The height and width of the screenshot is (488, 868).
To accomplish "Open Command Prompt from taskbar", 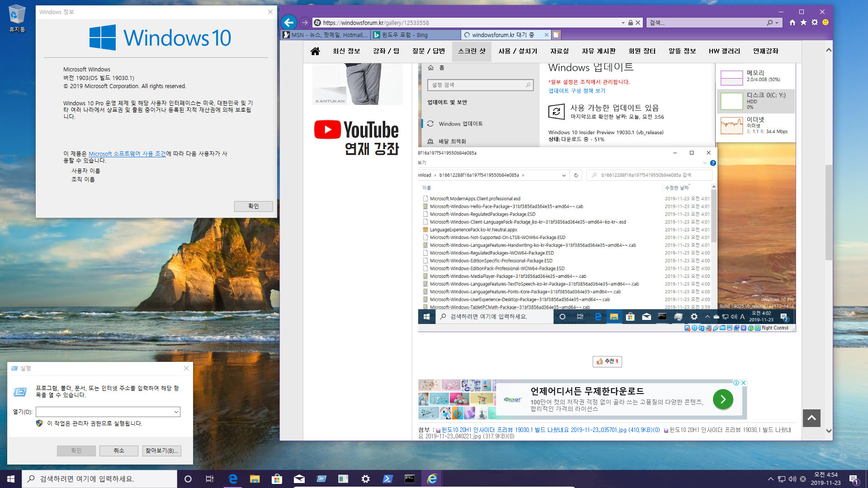I will [x=410, y=479].
